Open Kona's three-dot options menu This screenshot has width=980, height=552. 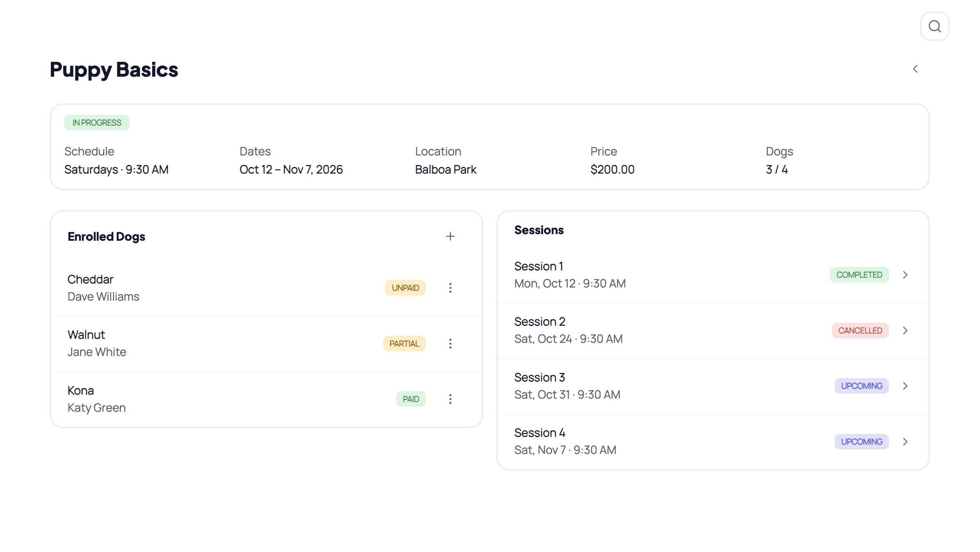450,399
